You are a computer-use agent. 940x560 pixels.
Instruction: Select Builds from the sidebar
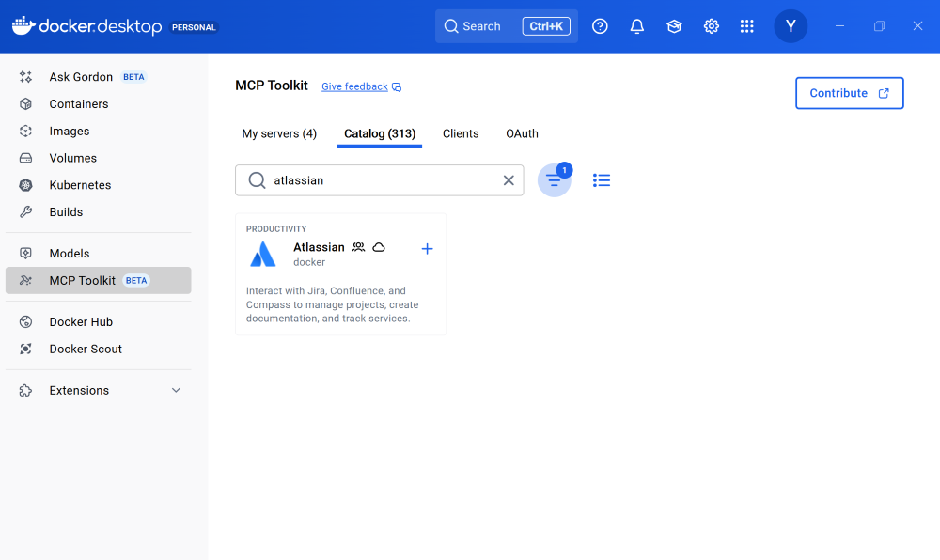click(67, 211)
